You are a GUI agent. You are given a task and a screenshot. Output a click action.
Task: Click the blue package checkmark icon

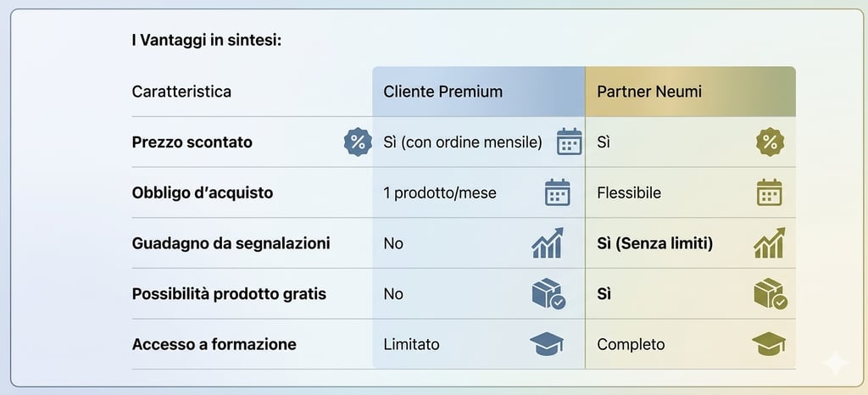click(548, 294)
